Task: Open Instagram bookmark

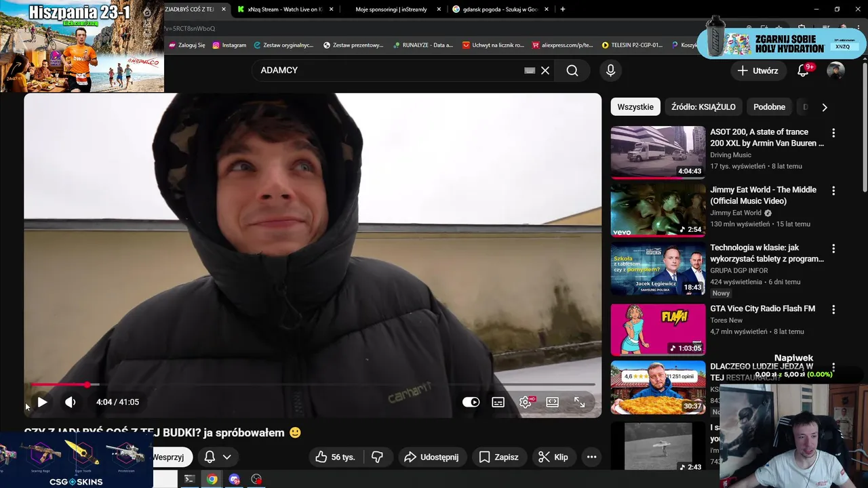Action: [230, 45]
